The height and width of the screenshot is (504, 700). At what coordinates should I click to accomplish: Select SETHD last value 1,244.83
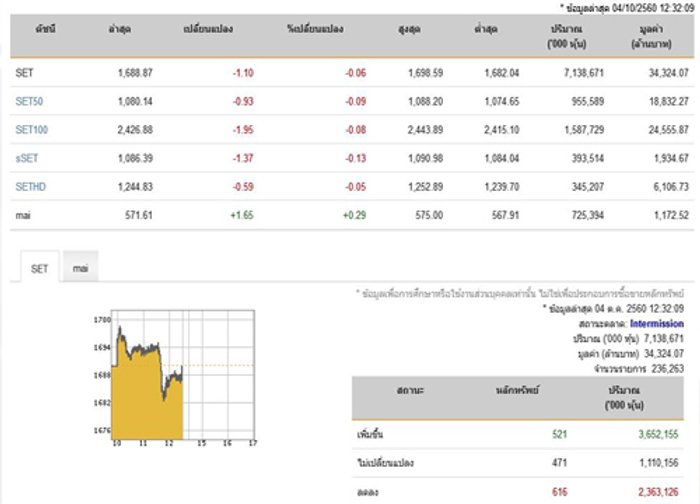click(135, 187)
